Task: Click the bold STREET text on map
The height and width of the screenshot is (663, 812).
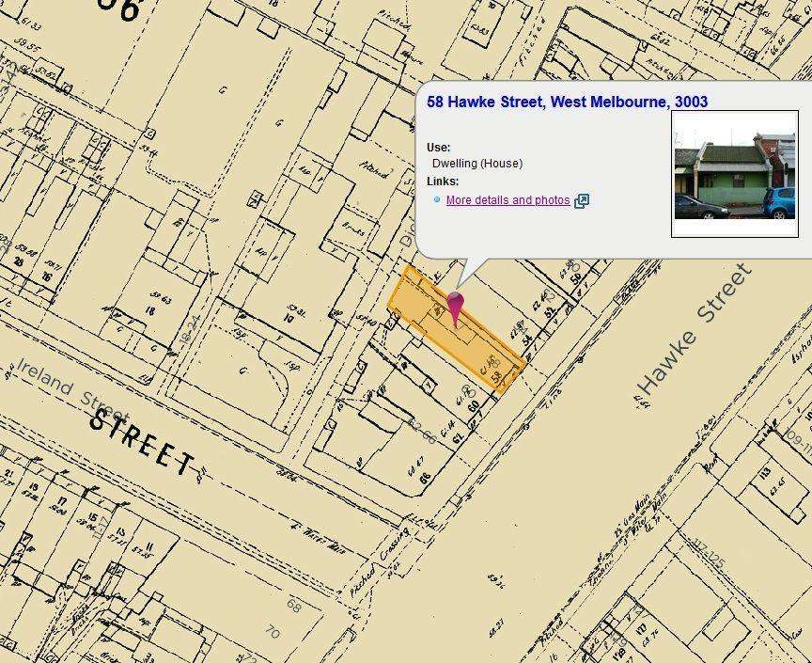Action: click(x=142, y=440)
